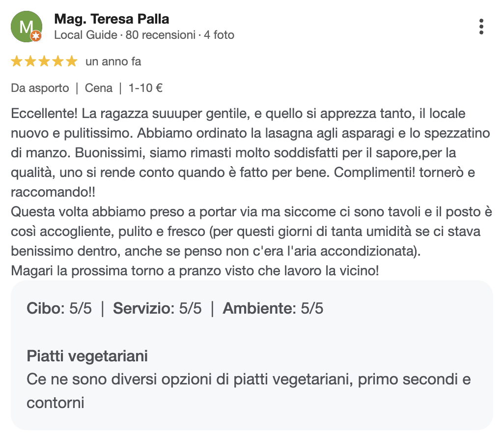504x439 pixels.
Task: Click "Local Guide · 80 recensioni · 4 foto"
Action: (x=144, y=35)
